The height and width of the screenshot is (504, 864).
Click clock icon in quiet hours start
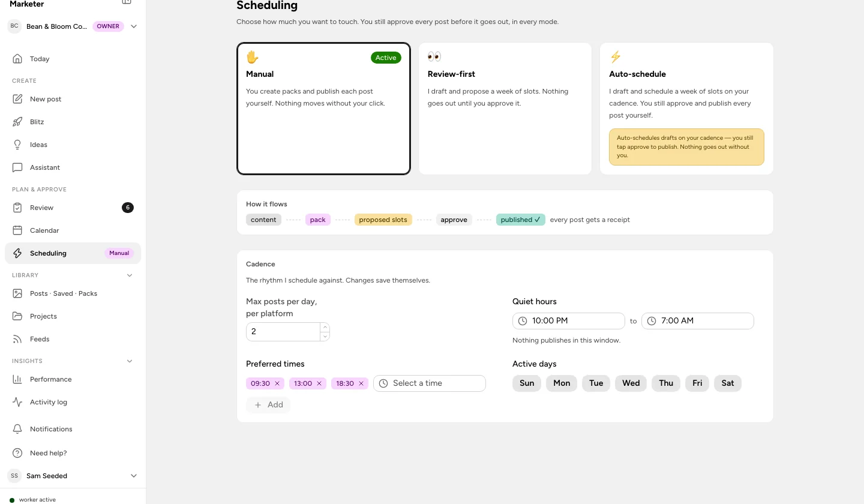click(x=523, y=321)
